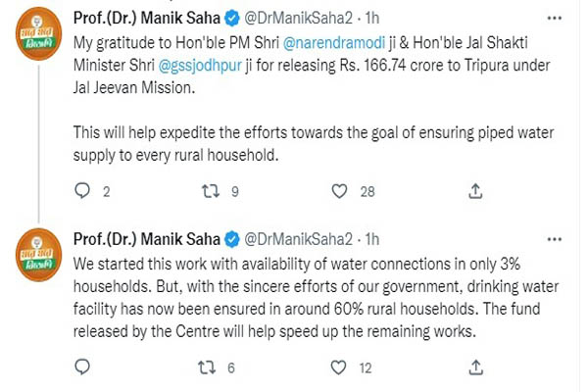Share the second tweet via share icon
The image size is (588, 392).
(x=476, y=367)
